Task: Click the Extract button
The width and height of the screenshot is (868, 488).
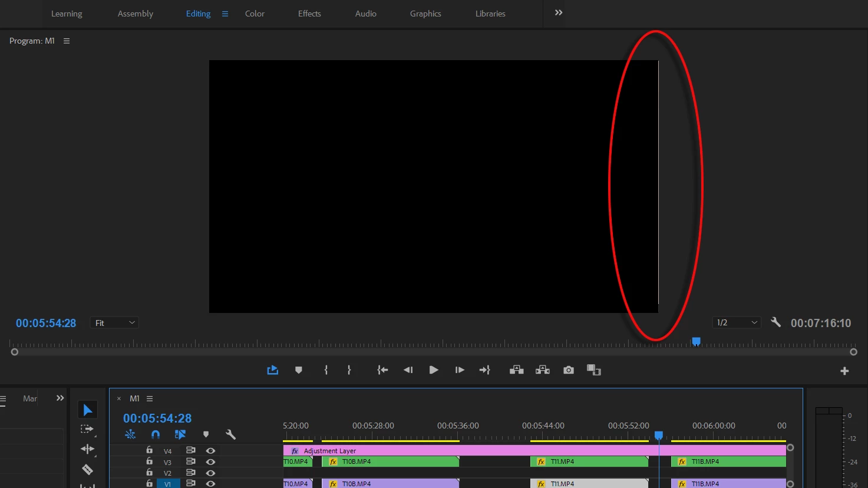Action: point(543,370)
